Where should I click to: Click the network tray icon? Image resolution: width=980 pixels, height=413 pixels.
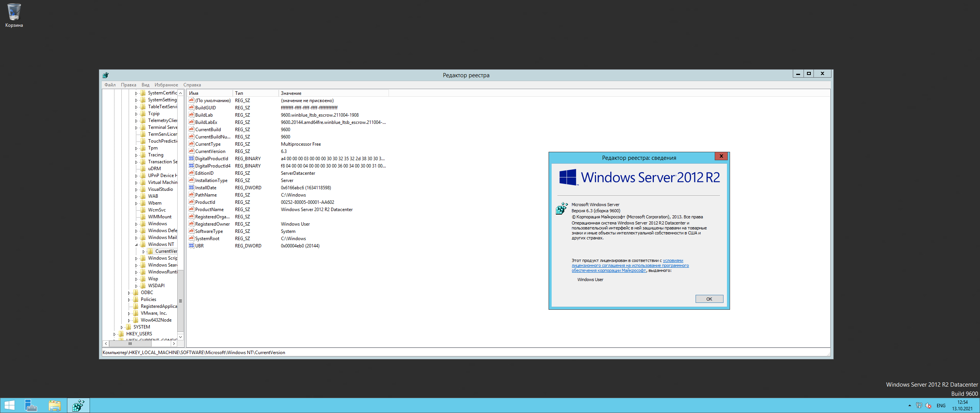(x=919, y=406)
